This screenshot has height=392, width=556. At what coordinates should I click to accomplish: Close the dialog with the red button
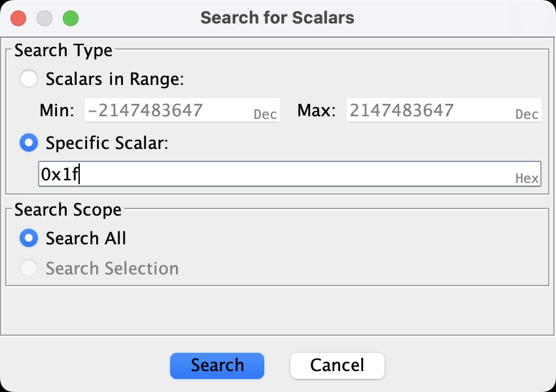[x=18, y=18]
